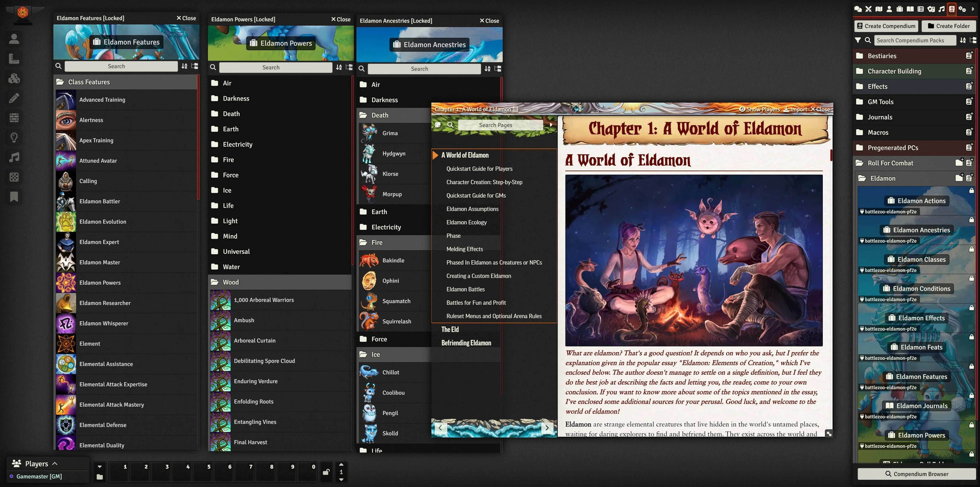Open Game Settings via the gears icon
Screen dimensions: 980x487
coord(962,9)
